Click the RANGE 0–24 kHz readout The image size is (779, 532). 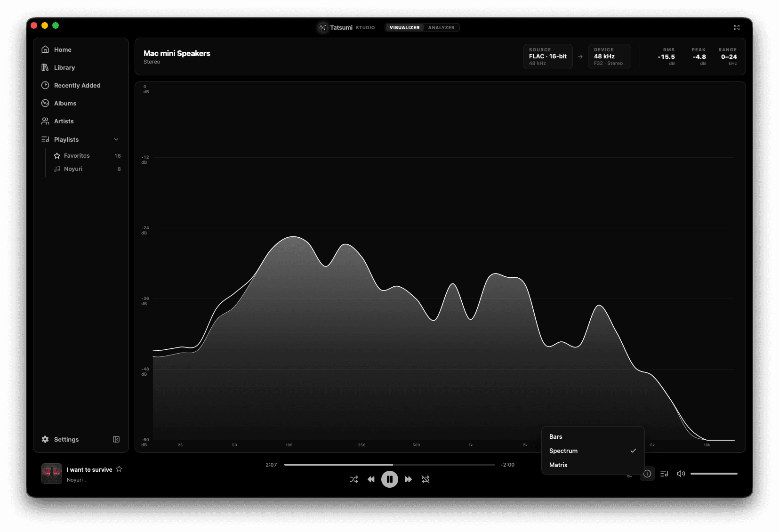(729, 56)
